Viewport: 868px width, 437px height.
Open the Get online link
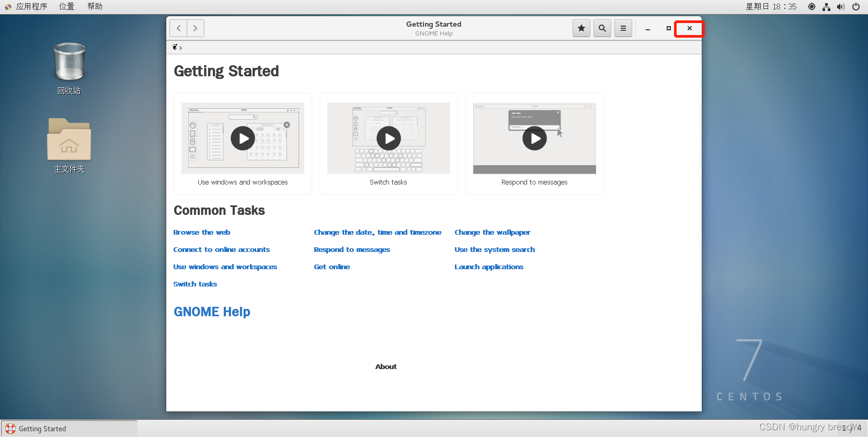point(332,267)
